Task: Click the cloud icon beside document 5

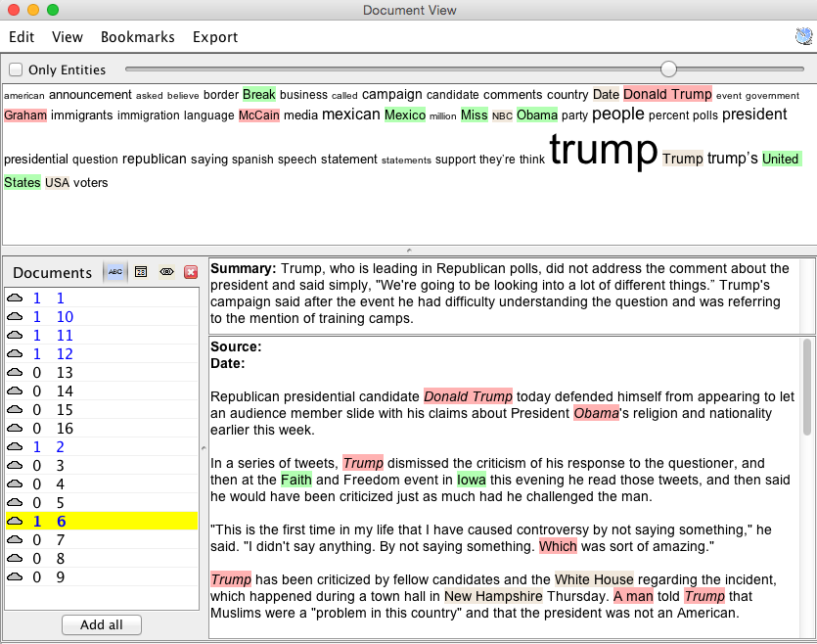Action: coord(15,503)
